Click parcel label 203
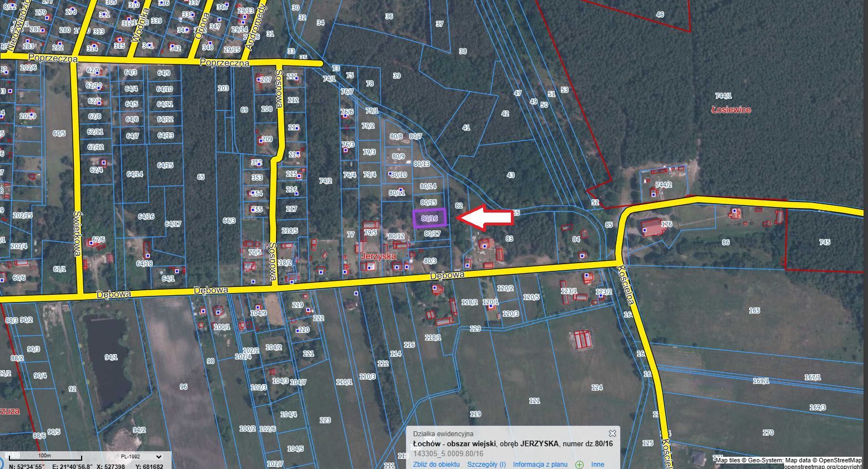The image size is (868, 469). (223, 88)
